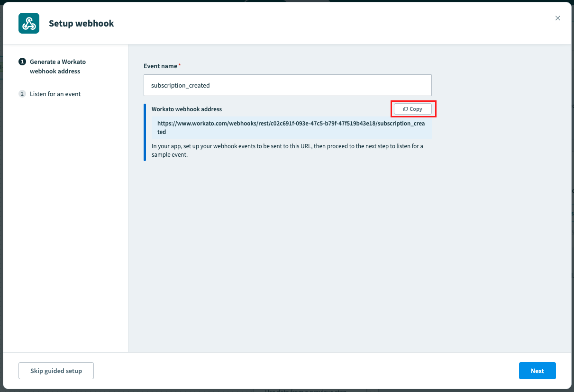This screenshot has height=392, width=574.
Task: Select step 1 Generate a Workato webhook address
Action: coord(53,66)
